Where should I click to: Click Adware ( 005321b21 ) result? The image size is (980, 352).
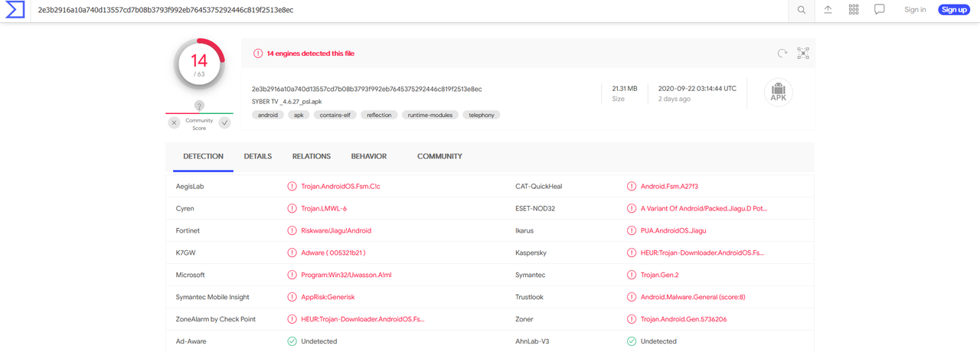[x=333, y=253]
